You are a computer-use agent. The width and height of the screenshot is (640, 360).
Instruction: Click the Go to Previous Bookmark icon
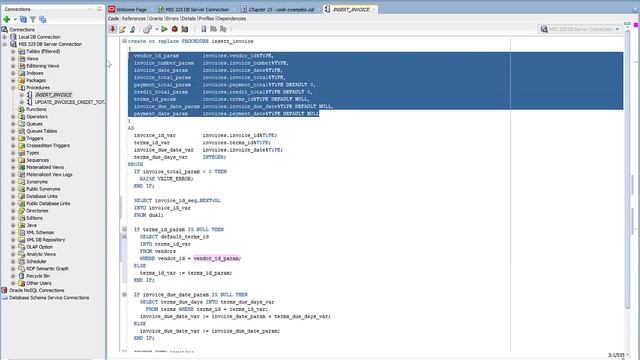tap(213, 29)
